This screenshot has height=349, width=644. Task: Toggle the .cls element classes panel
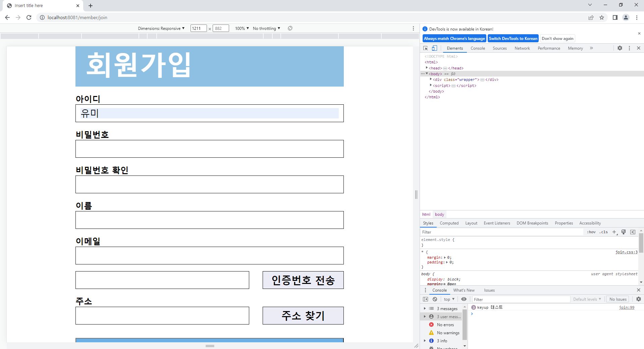pos(604,232)
